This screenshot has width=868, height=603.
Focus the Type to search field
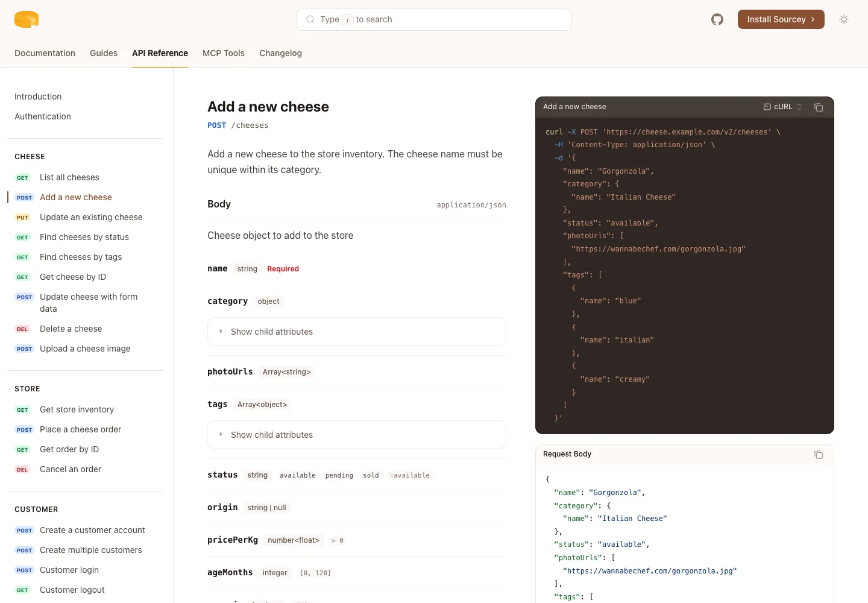434,19
